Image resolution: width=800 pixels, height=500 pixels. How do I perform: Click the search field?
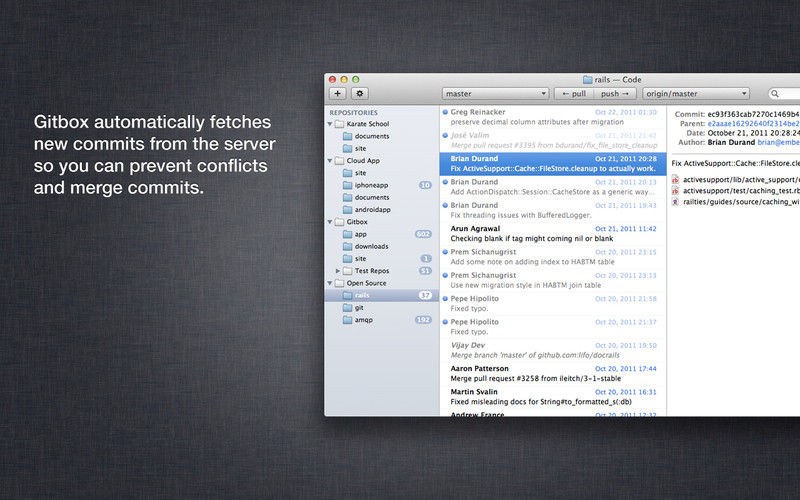(785, 93)
